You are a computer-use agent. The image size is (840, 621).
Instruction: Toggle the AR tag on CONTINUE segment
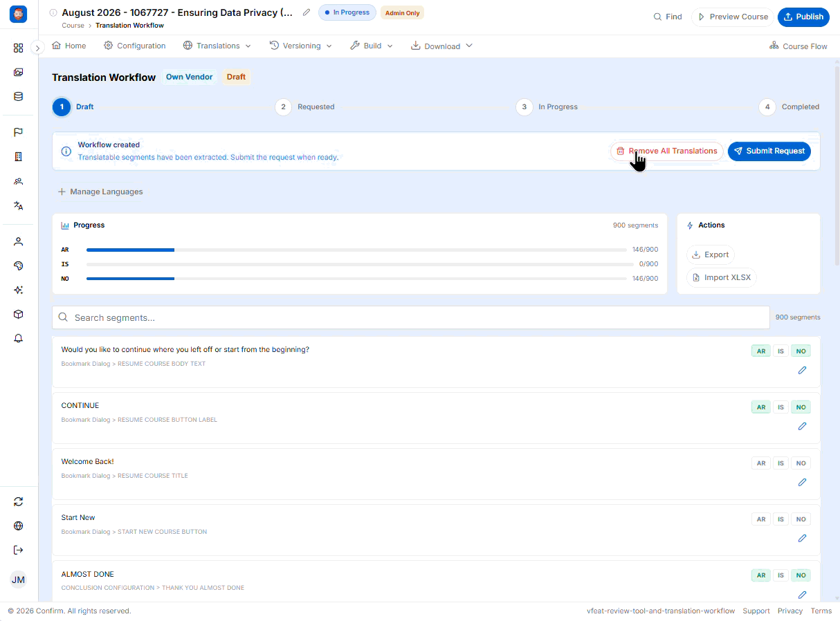761,407
